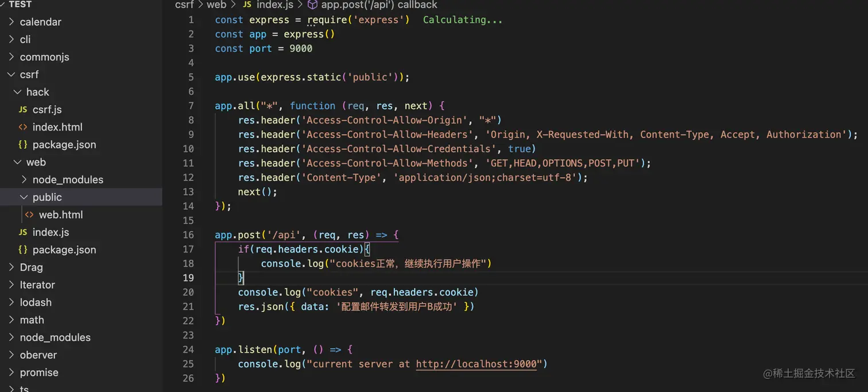
Task: Expand the commonjs folder chevron
Action: [11, 57]
